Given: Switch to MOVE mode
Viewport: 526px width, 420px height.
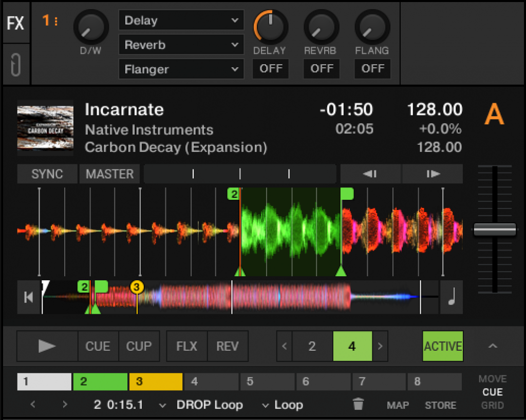Looking at the screenshot, I should pyautogui.click(x=492, y=379).
